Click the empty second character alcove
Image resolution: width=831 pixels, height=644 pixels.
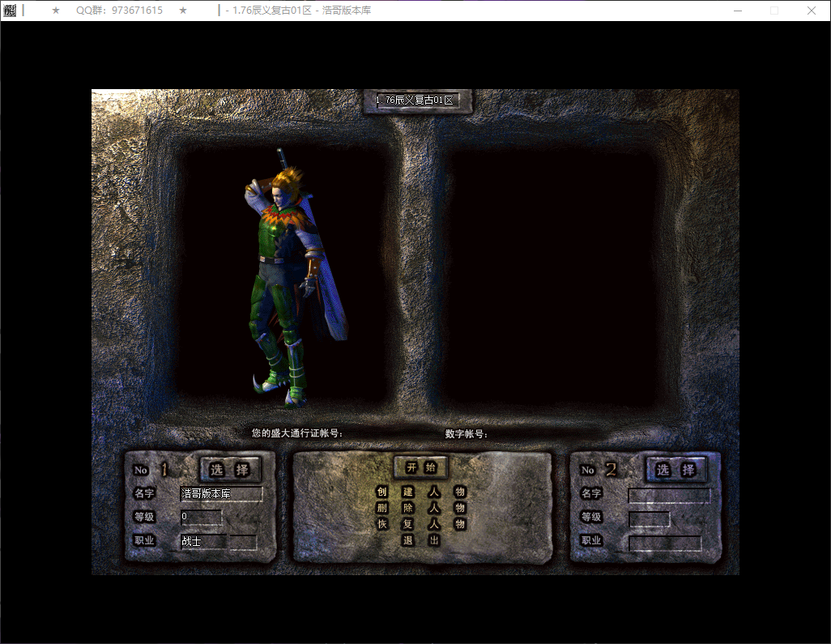click(551, 275)
